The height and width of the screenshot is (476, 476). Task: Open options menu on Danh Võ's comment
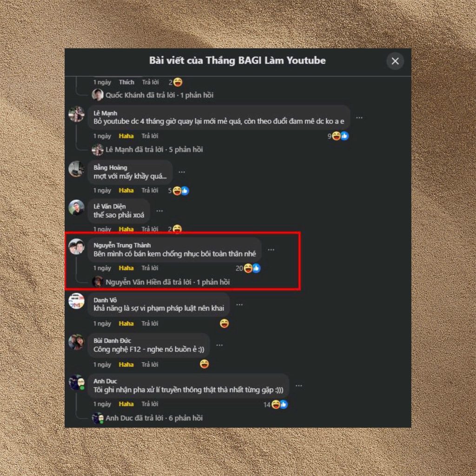[239, 304]
